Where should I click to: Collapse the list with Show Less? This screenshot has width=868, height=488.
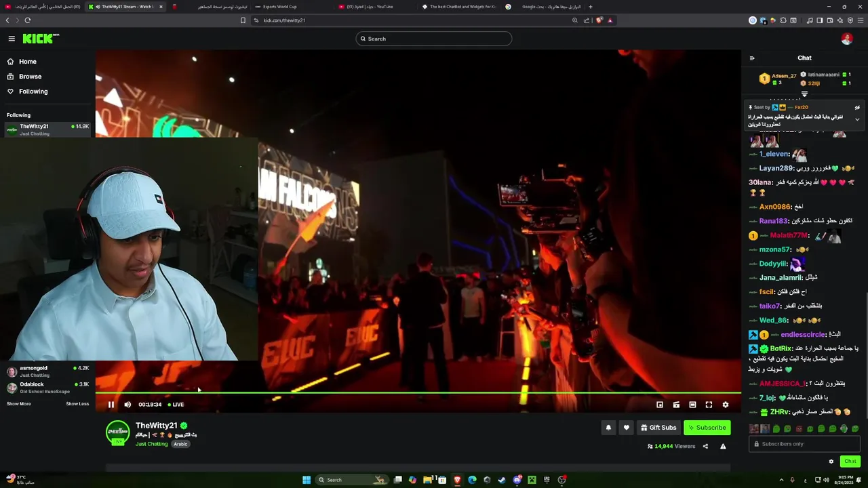point(77,404)
